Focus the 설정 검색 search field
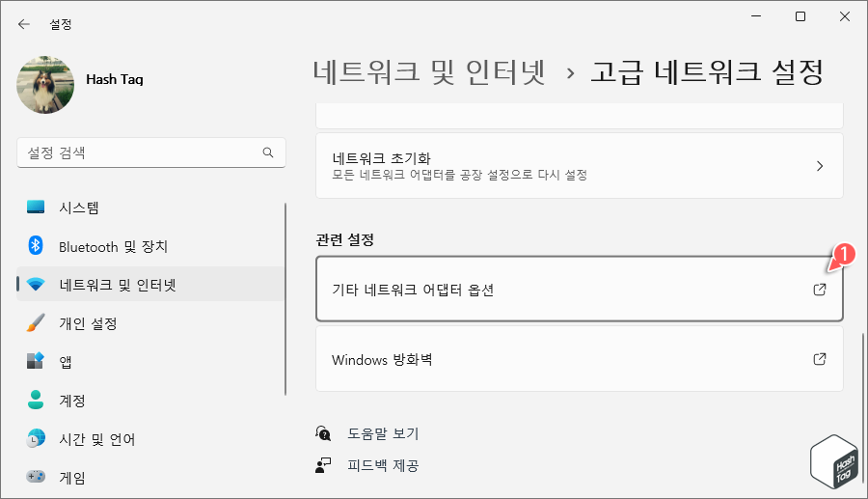The image size is (868, 499). 151,152
